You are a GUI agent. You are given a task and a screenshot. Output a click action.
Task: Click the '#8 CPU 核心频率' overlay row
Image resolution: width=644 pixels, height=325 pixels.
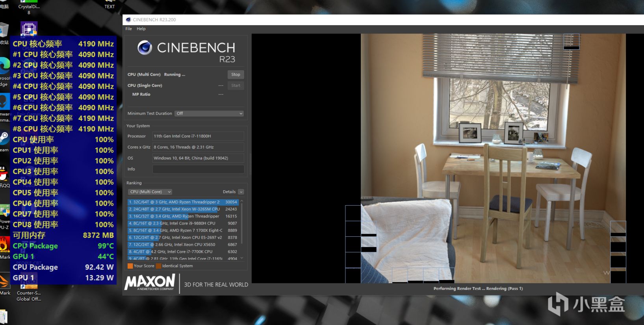pyautogui.click(x=63, y=129)
